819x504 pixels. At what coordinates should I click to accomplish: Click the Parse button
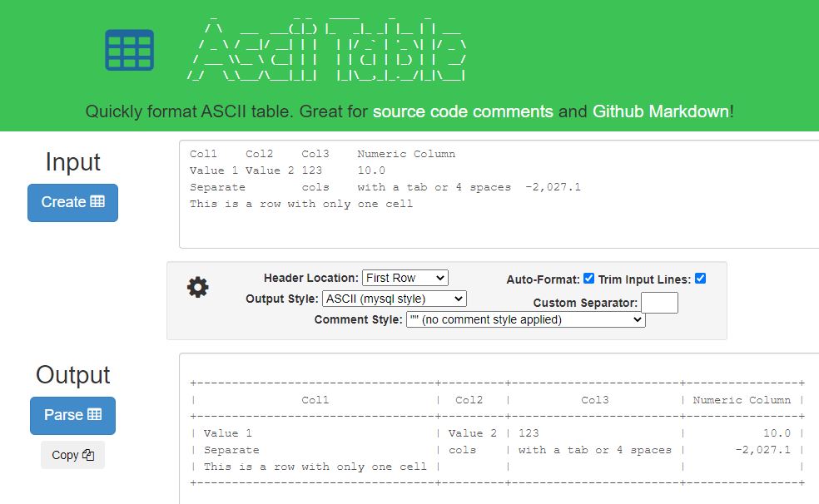point(72,417)
